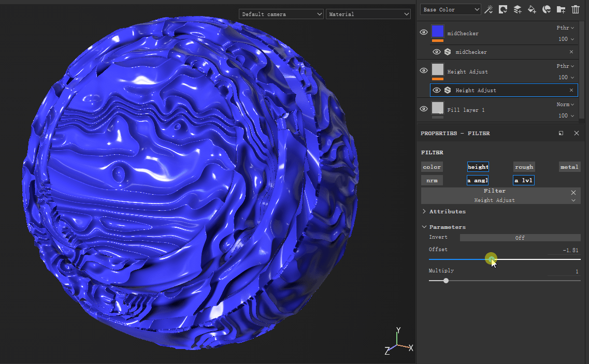Screen dimensions: 589x364
Task: Hide the Height Adjust filter effect
Action: (437, 90)
